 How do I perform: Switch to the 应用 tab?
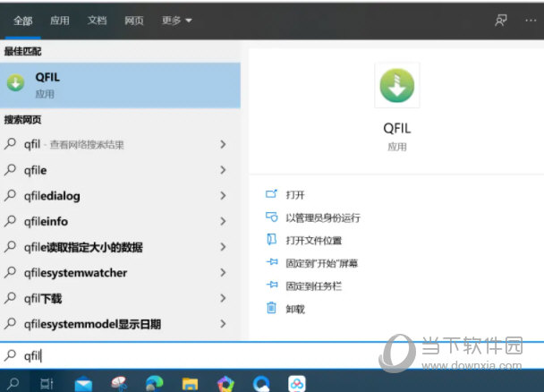coord(60,21)
